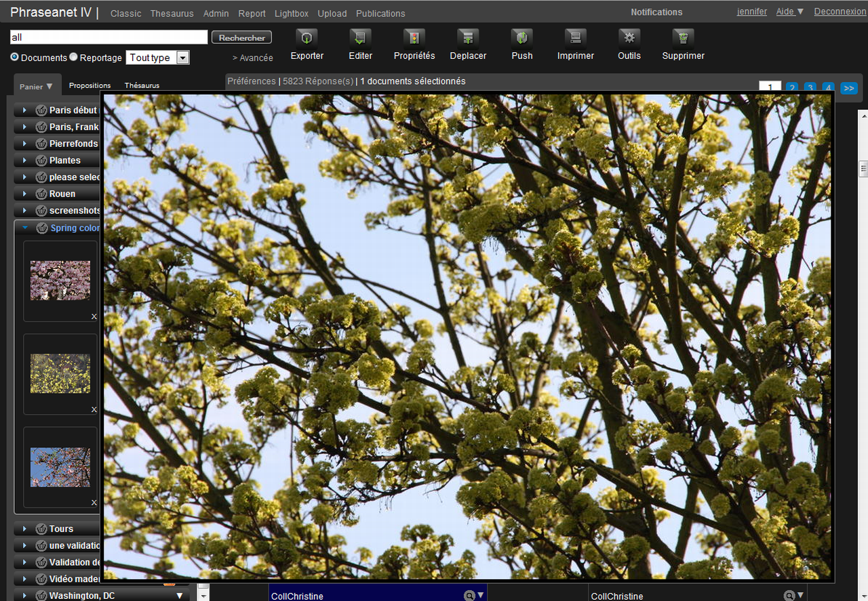This screenshot has height=601, width=868.
Task: Click the Deconnexion link
Action: pyautogui.click(x=840, y=12)
